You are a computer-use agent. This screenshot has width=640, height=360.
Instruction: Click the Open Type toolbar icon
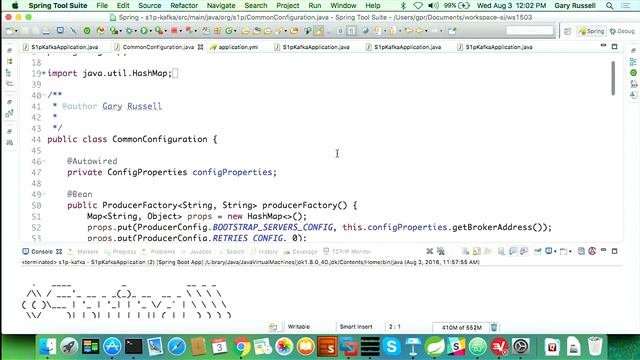pyautogui.click(x=245, y=31)
